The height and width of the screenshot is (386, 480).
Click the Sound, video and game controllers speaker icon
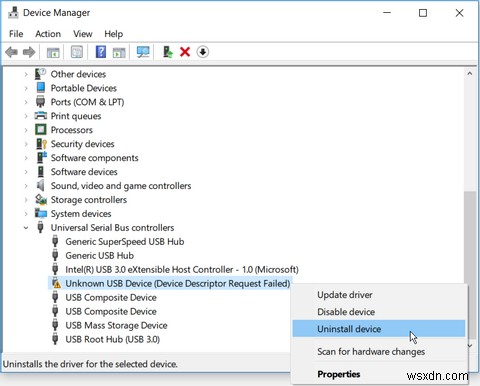coord(40,185)
